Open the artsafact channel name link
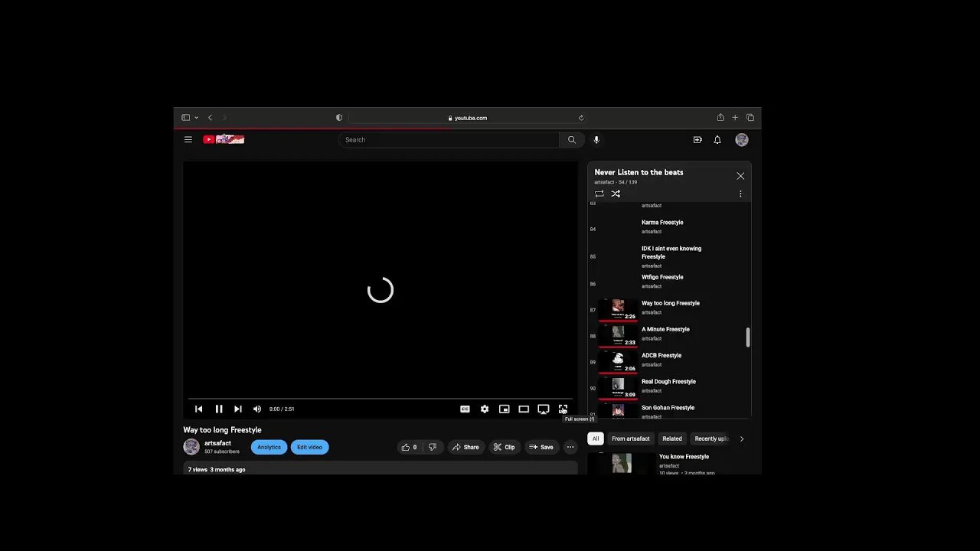This screenshot has height=551, width=980. 217,443
